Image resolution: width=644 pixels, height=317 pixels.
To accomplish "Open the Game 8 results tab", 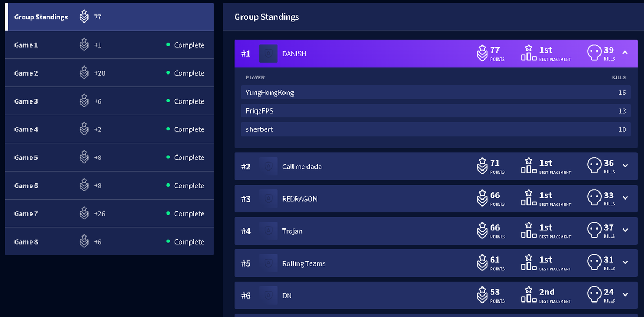I will 109,241.
